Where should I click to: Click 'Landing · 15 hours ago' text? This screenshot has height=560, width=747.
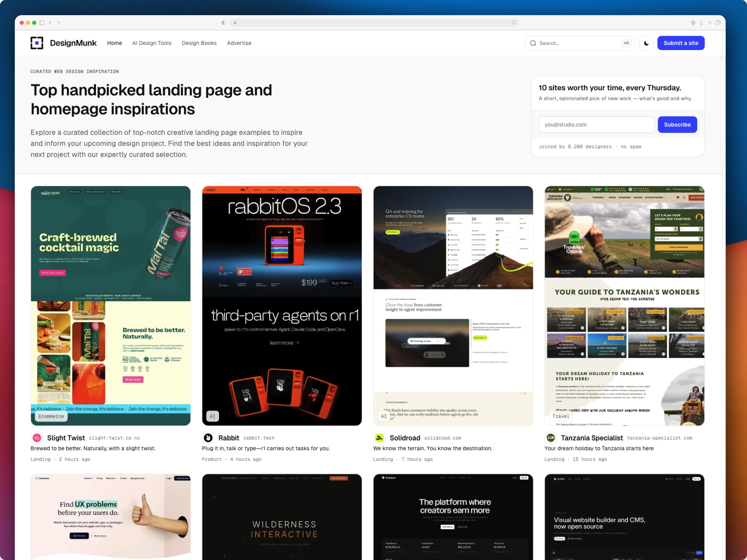pos(575,459)
